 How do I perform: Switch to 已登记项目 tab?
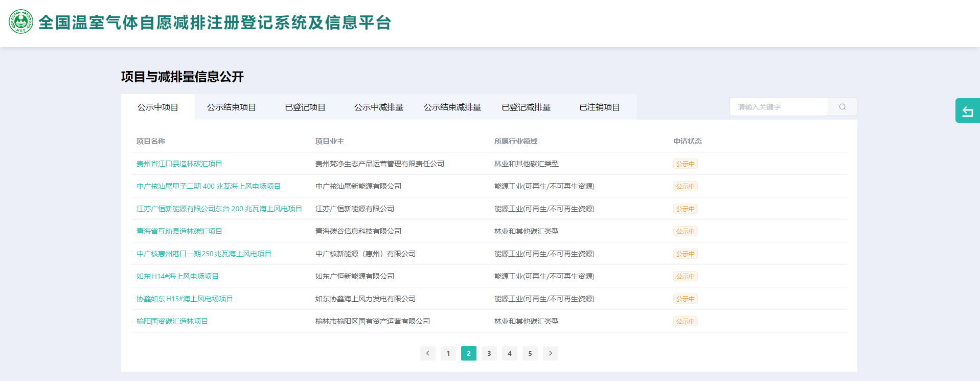point(305,107)
